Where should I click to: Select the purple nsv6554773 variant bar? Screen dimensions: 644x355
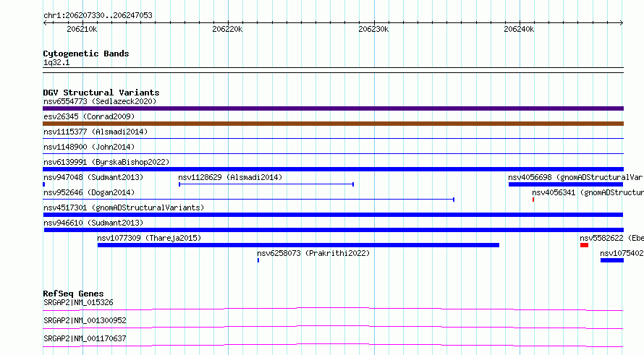click(333, 108)
